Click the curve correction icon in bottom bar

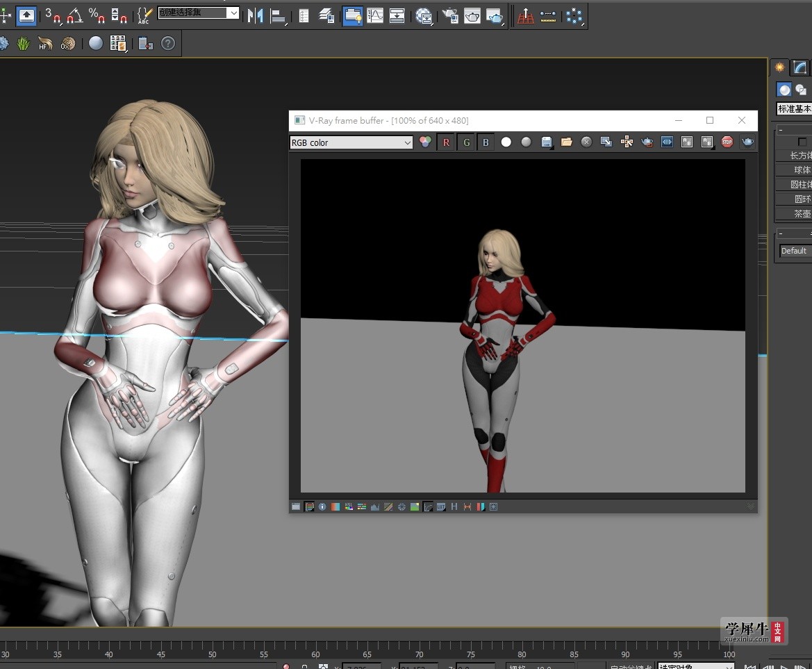pos(428,507)
